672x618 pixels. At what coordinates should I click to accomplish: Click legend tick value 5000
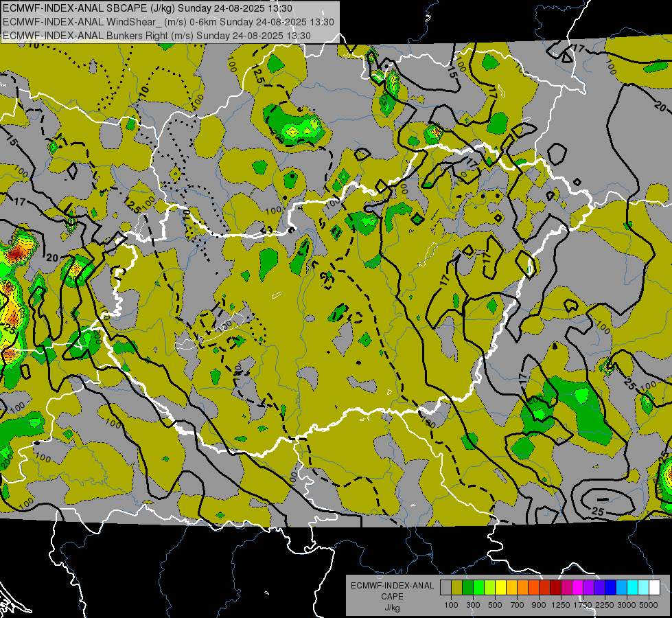coord(649,605)
